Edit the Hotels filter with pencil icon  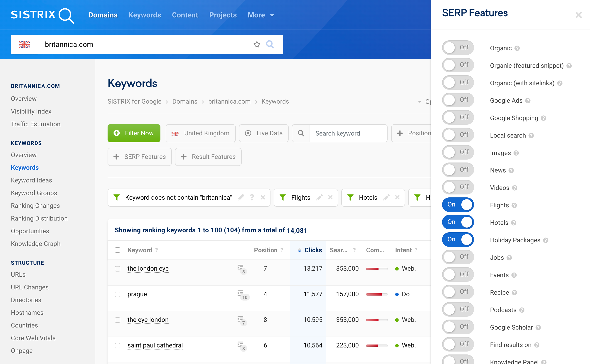click(386, 197)
